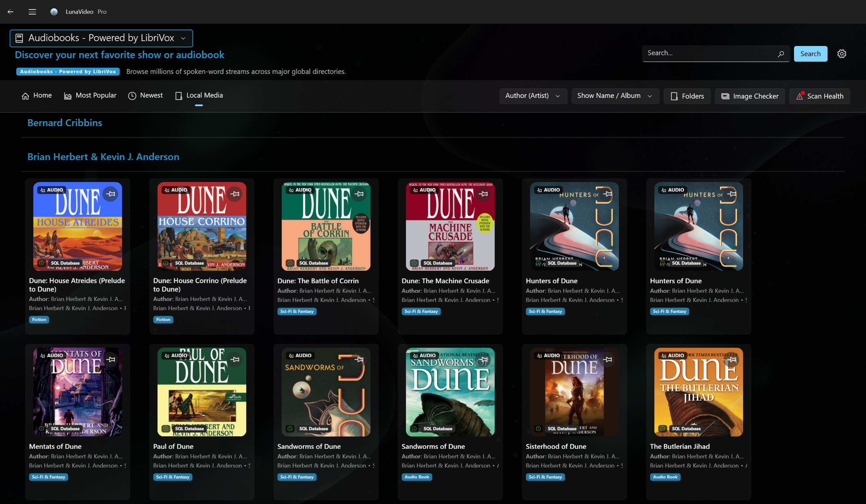
Task: Click the Sci-Fi & Fantasy tag on Mentats of Dune
Action: (48, 477)
